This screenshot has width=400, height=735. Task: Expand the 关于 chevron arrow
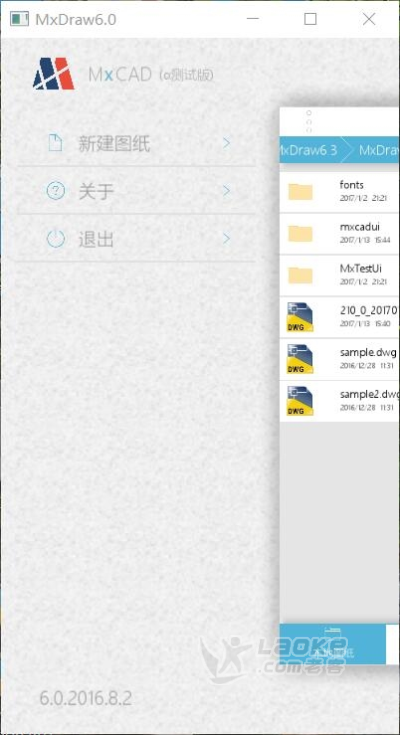[226, 191]
